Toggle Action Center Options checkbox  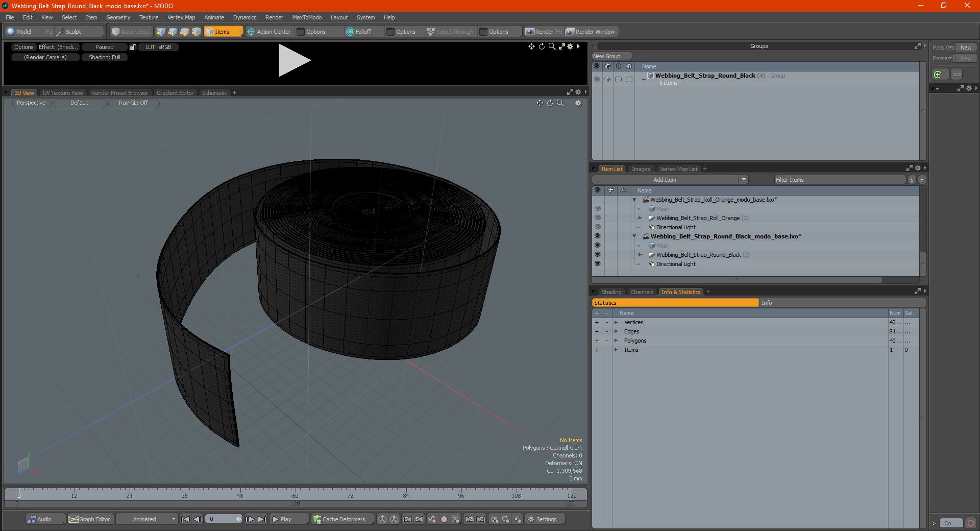coord(301,32)
